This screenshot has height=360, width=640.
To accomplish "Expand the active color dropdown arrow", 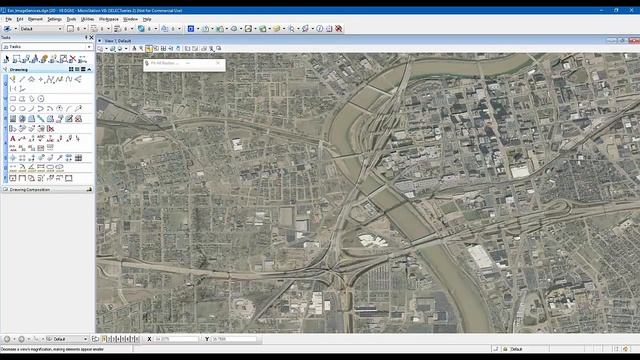I will tap(84, 29).
